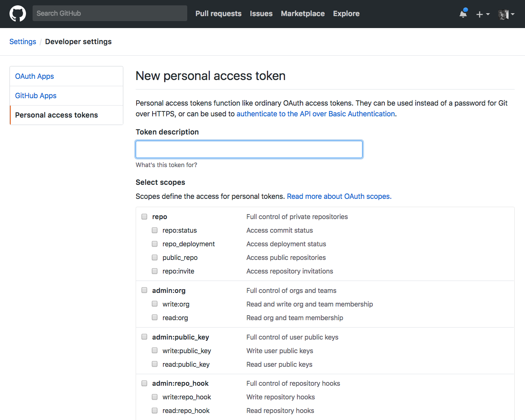Follow the Read more about OAuth scopes link
This screenshot has height=420, width=525.
click(339, 196)
